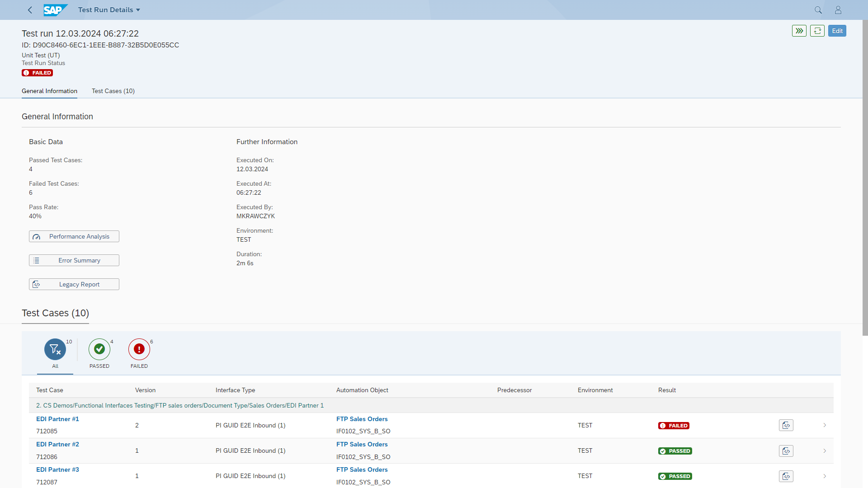Screen dimensions: 868x488
Task: Filter test cases by FAILED status
Action: (139, 349)
